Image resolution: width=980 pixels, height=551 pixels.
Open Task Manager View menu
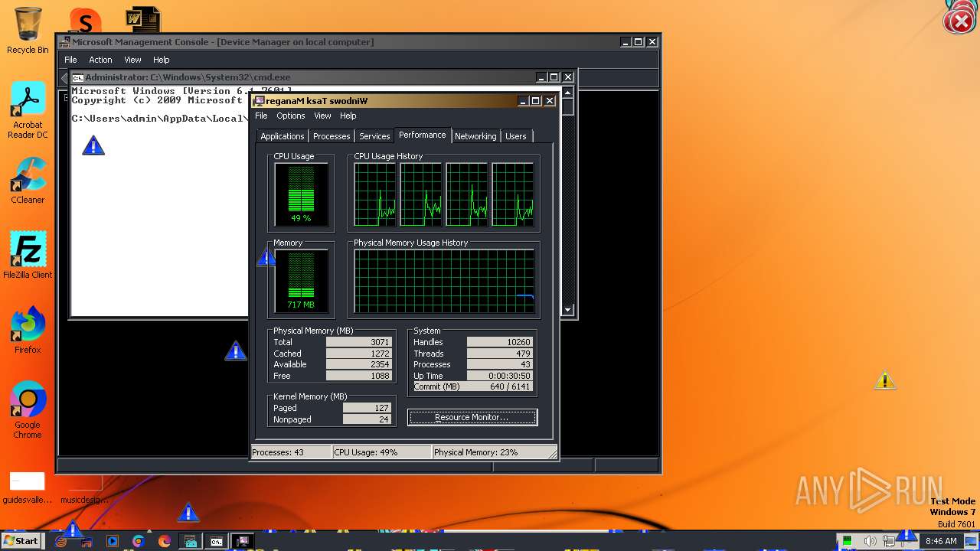pos(322,116)
